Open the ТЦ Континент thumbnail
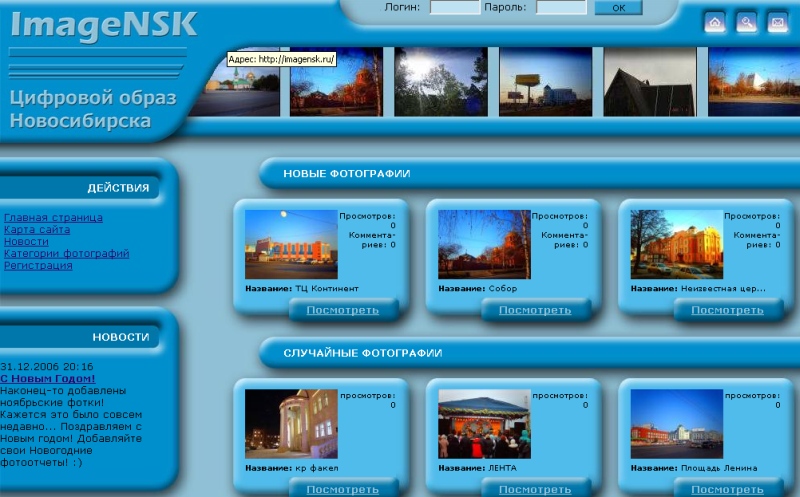 291,244
